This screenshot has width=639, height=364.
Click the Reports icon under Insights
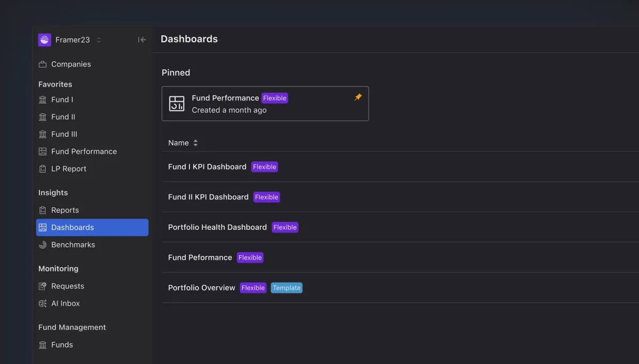click(x=43, y=210)
